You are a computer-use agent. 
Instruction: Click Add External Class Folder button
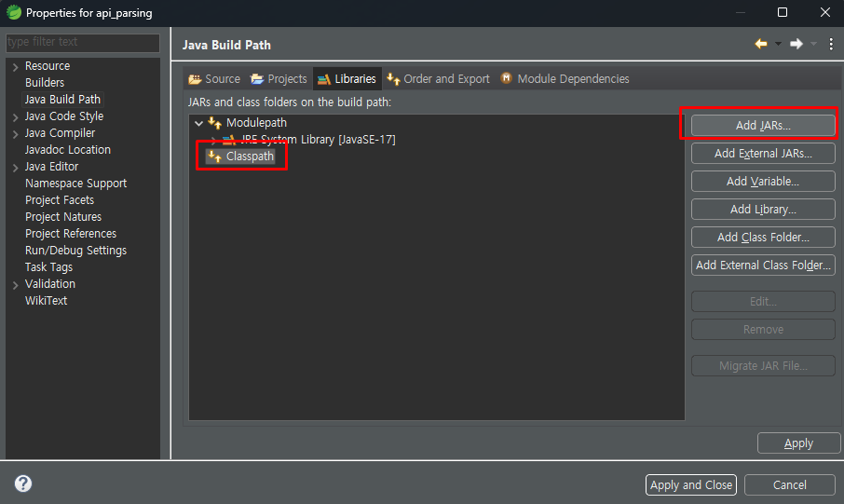click(763, 266)
